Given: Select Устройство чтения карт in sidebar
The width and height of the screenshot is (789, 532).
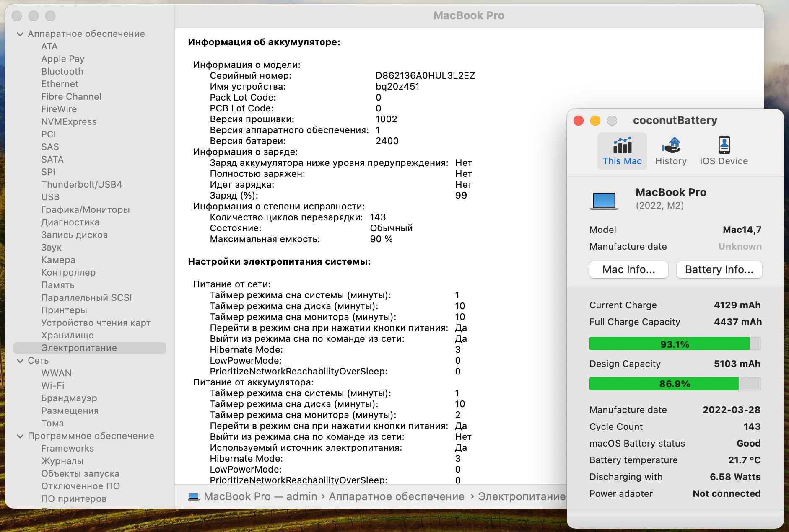Looking at the screenshot, I should point(96,323).
